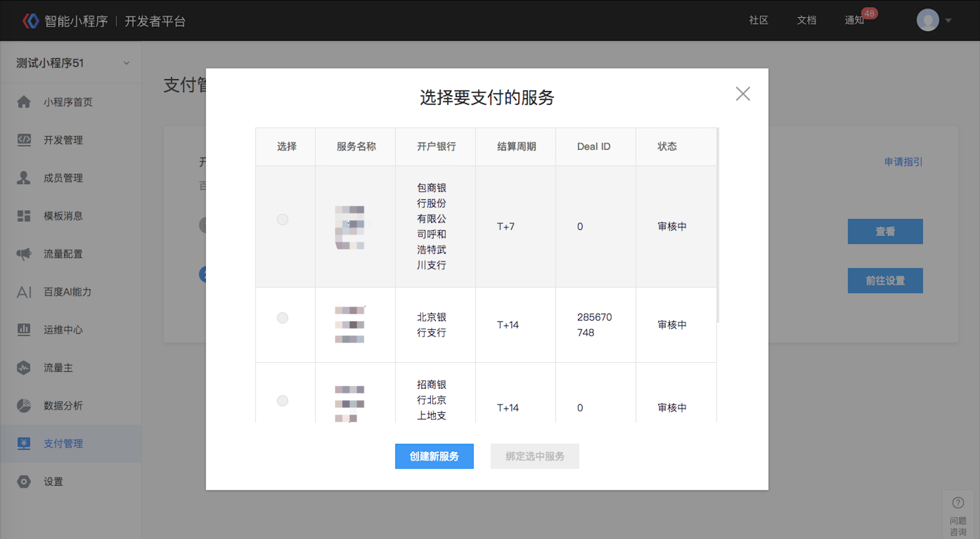Collapse the 测试小程序51 dropdown chevron
The image size is (980, 539).
[126, 63]
